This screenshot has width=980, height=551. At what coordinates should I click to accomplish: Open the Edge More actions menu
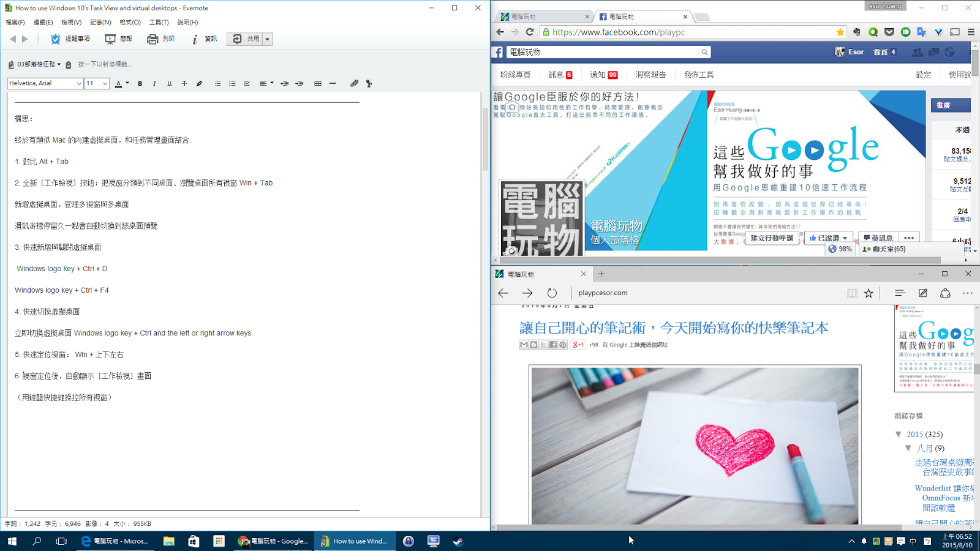(968, 293)
